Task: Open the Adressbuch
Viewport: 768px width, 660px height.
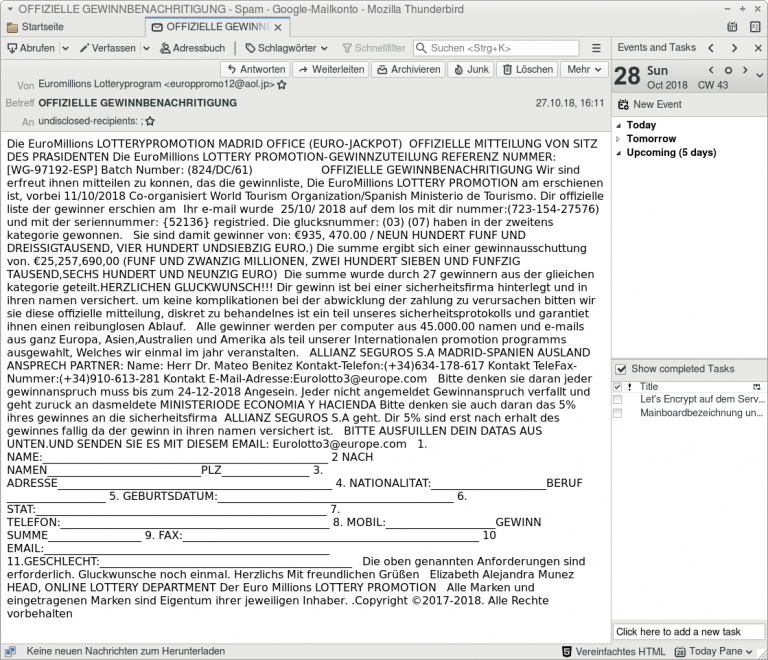Action: click(193, 48)
